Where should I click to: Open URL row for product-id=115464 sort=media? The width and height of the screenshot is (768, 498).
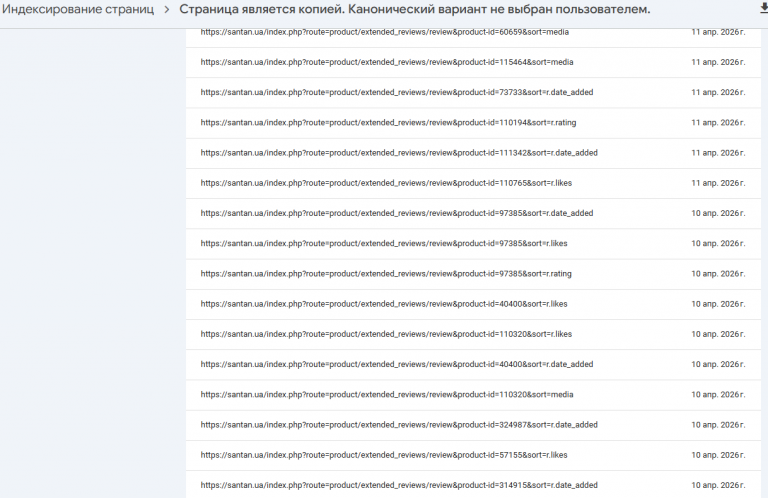coord(473,63)
